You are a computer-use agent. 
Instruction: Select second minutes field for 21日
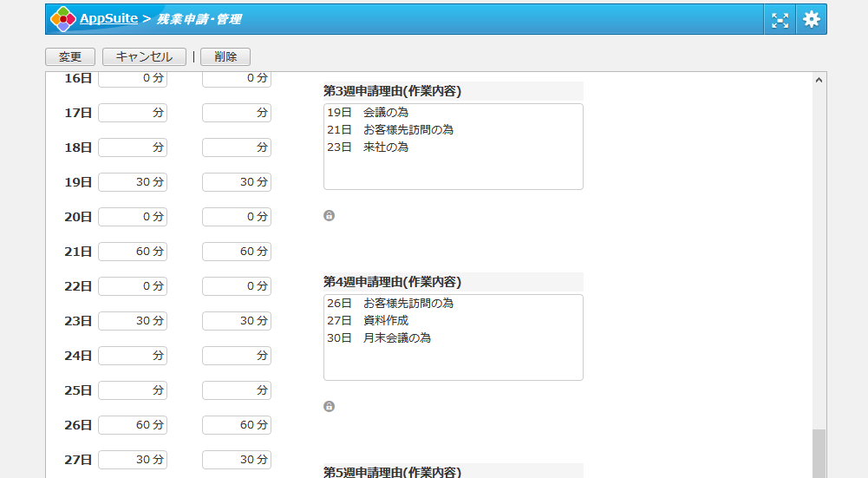click(x=236, y=252)
